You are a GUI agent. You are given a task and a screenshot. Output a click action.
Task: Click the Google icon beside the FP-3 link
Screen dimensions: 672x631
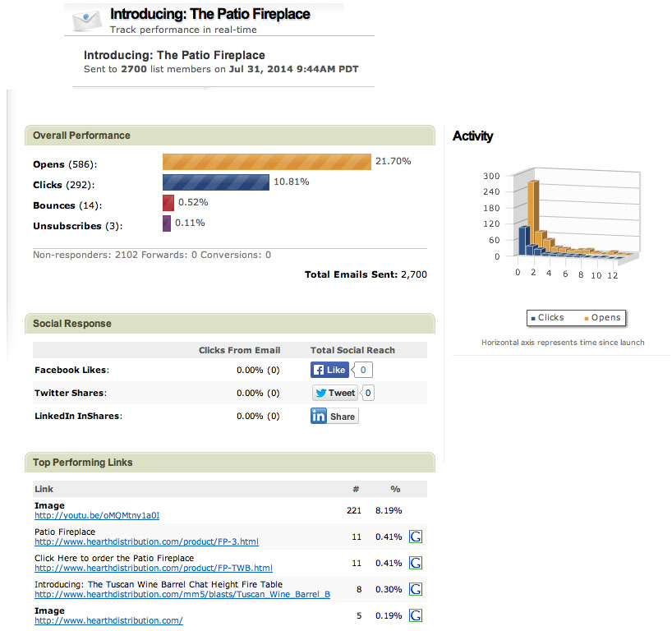coord(416,537)
